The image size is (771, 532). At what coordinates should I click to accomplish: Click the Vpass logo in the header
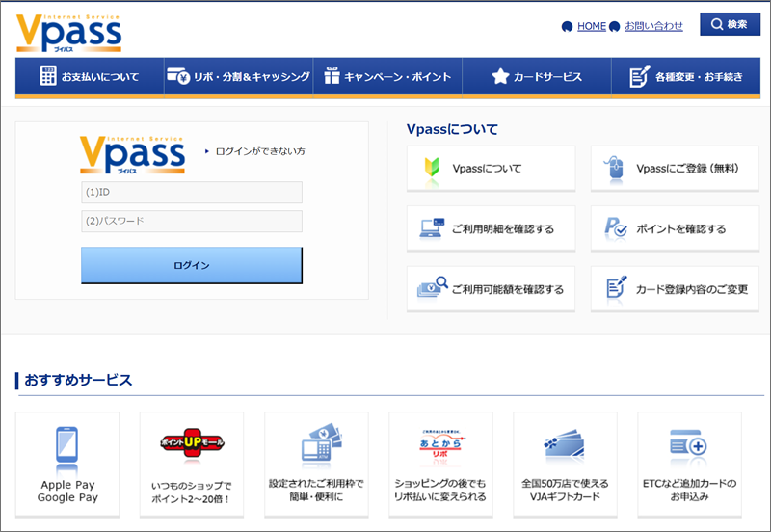68,33
